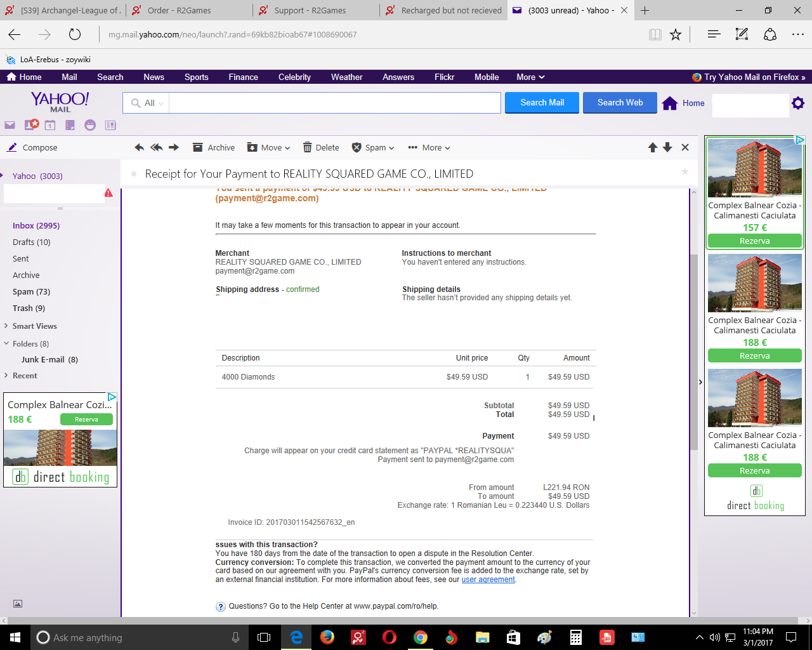Click the Search Mail button
Screen dimensions: 812x650
pyautogui.click(x=542, y=102)
